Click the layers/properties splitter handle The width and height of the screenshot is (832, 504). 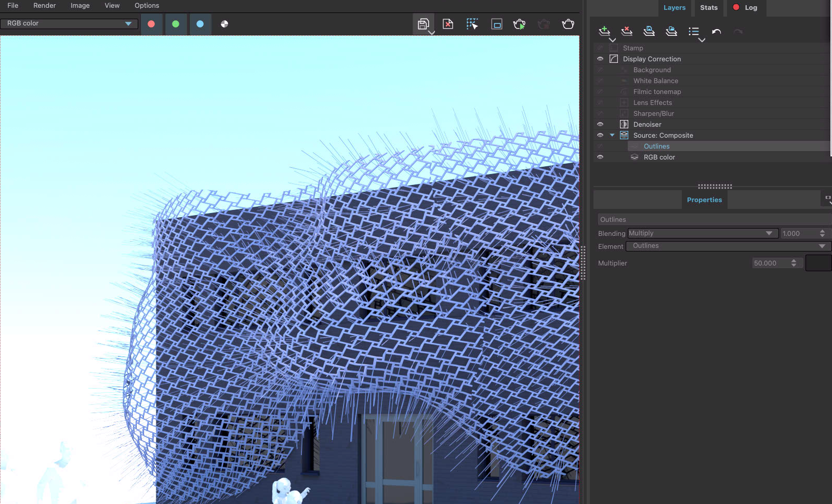coord(715,186)
